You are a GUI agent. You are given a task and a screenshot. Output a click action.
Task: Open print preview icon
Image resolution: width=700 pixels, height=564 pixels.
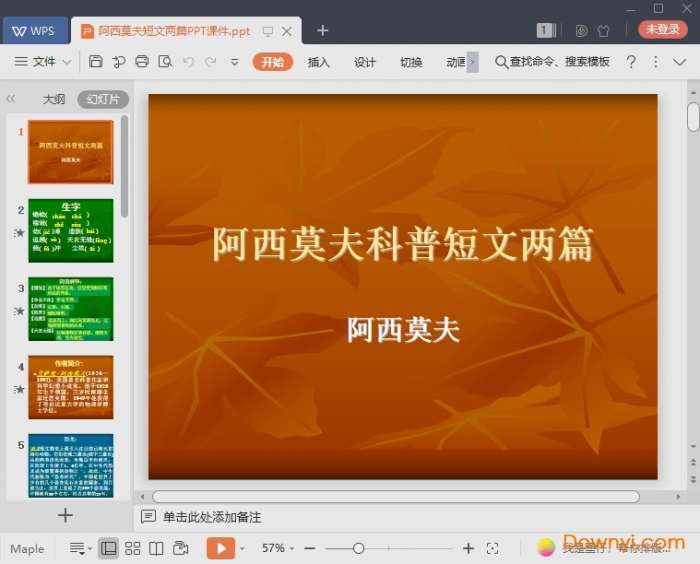(x=165, y=61)
